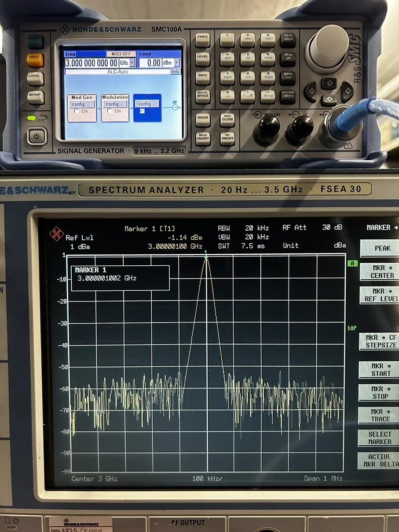399x532 pixels.
Task: Confirm with the ENTER dB(m) key
Action: [288, 96]
